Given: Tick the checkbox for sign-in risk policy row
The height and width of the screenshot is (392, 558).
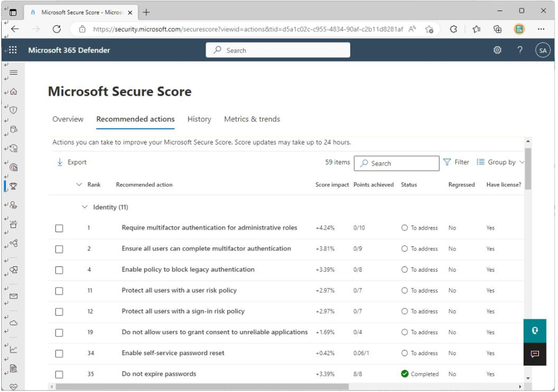Looking at the screenshot, I should [59, 311].
